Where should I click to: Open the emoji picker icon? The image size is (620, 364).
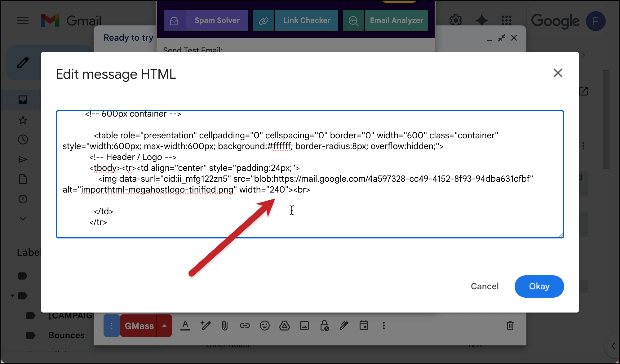click(264, 326)
